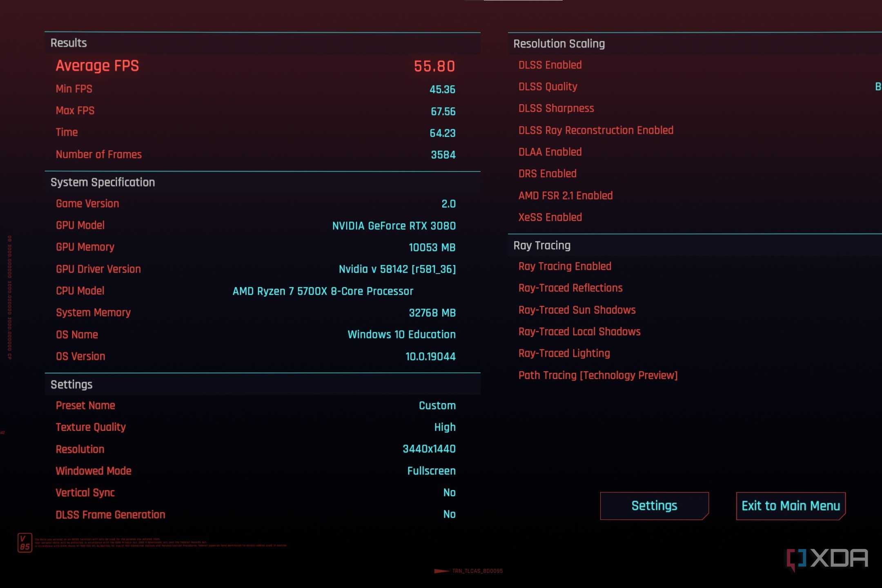
Task: Click System Memory value 32768 MB
Action: (432, 313)
